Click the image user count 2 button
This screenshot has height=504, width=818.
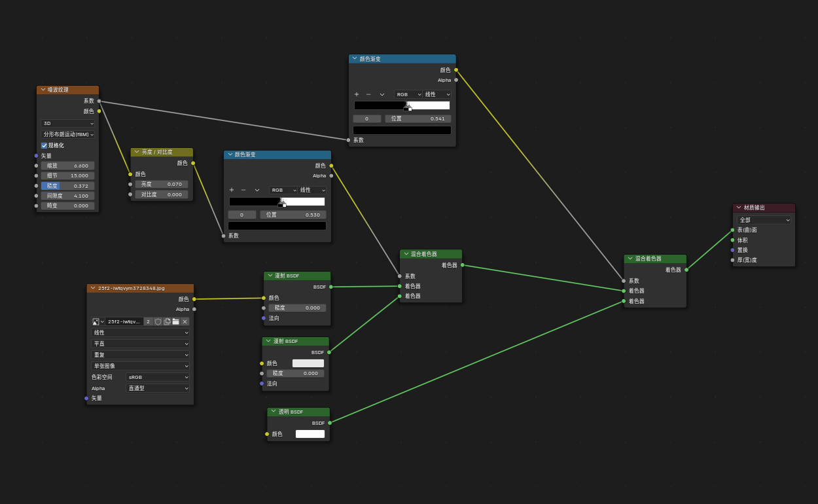148,321
